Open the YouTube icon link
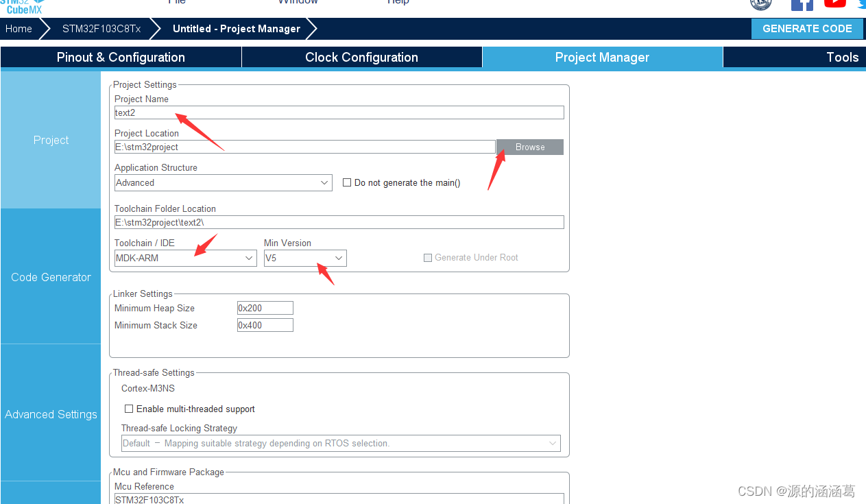This screenshot has width=866, height=504. click(834, 3)
